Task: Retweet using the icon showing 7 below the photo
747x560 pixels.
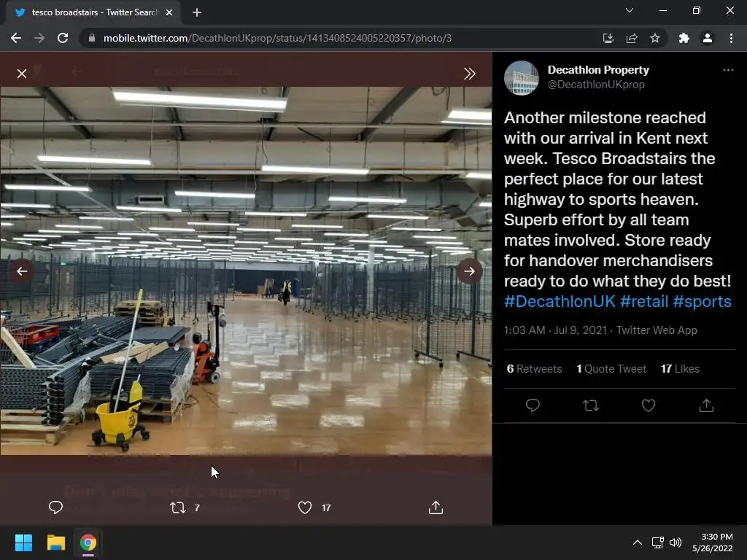Action: (x=185, y=507)
